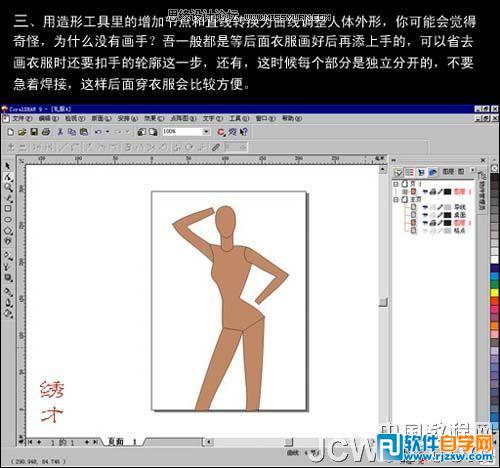
Task: Open the Undo history dropdown arrow
Action: 107,132
